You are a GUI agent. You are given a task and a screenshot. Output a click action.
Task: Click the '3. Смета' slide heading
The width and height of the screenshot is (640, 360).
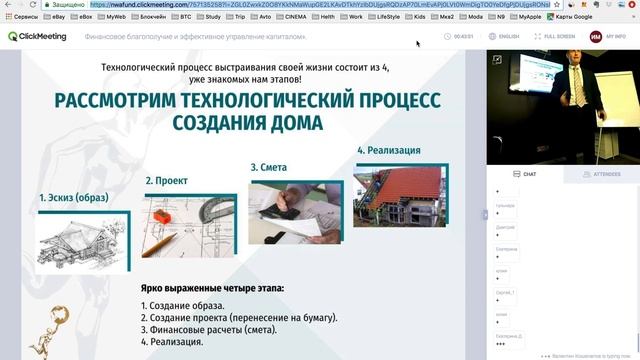click(x=269, y=167)
